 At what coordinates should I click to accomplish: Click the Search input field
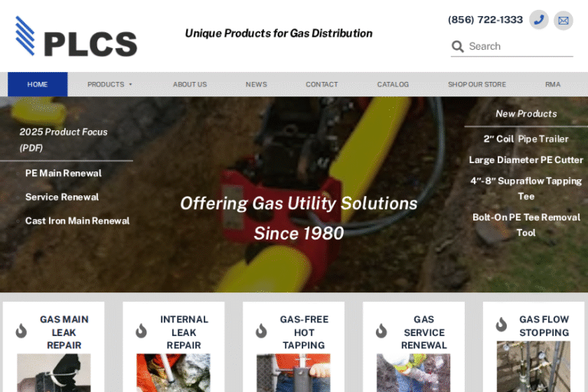click(x=521, y=47)
